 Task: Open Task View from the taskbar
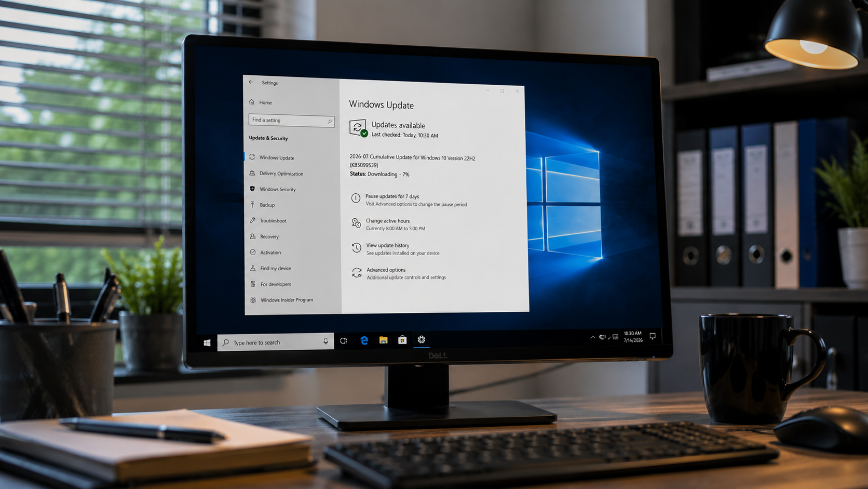[344, 341]
